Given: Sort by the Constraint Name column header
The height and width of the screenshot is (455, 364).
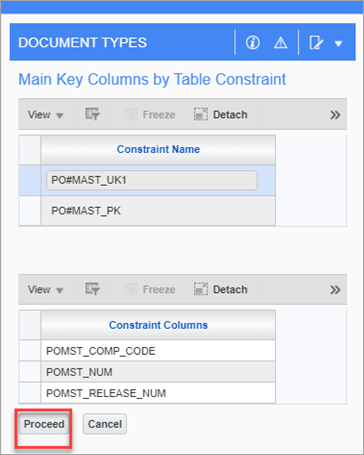Looking at the screenshot, I should 158,149.
